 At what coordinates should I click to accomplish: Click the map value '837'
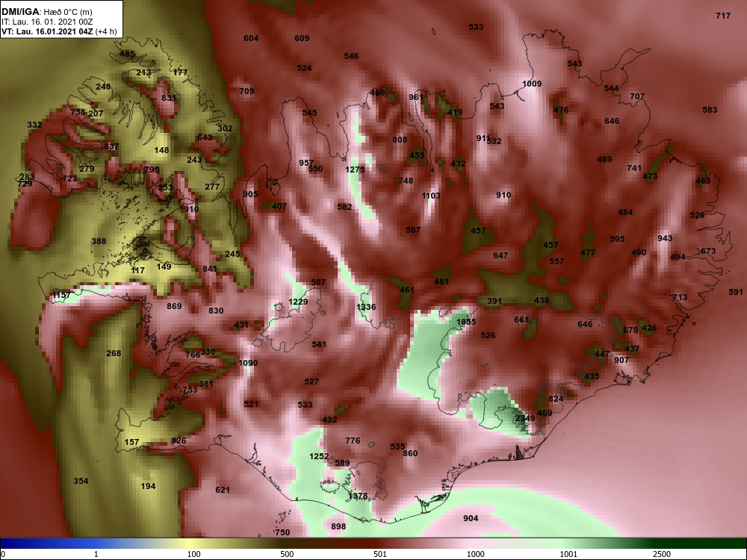(x=111, y=146)
